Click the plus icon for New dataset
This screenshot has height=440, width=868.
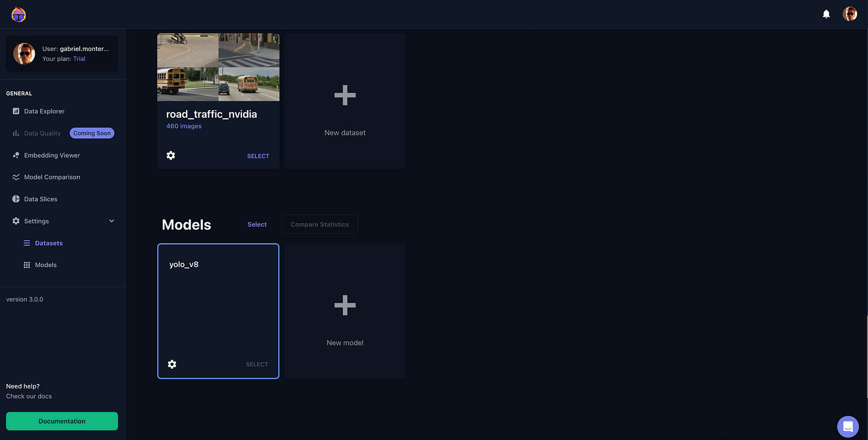345,95
